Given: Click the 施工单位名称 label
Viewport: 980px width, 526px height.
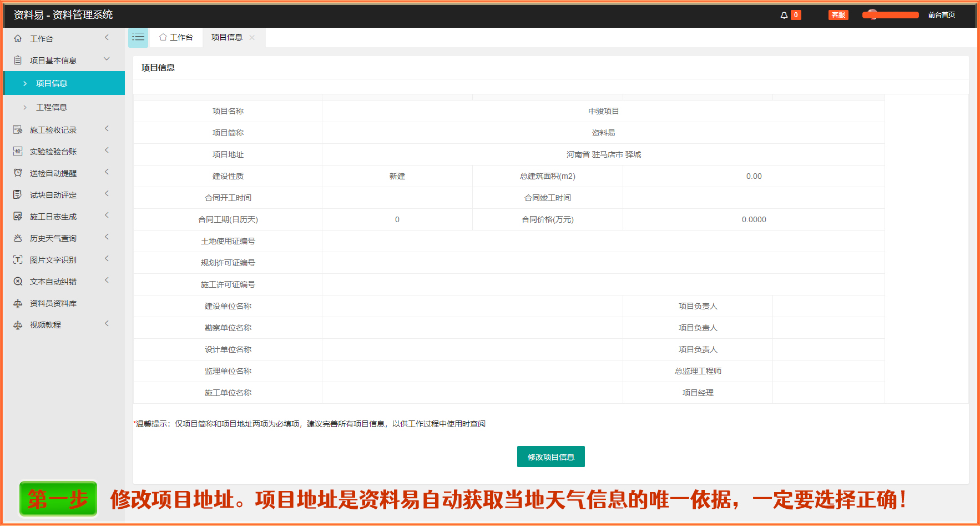Looking at the screenshot, I should point(228,393).
